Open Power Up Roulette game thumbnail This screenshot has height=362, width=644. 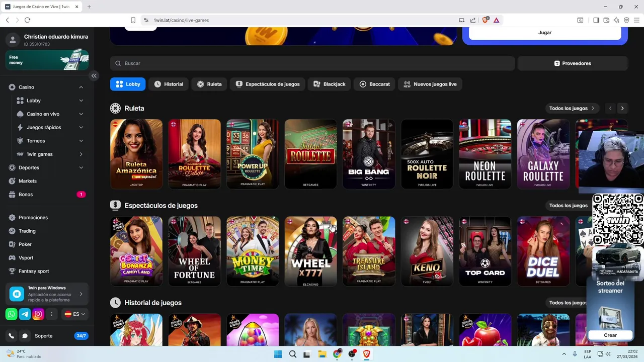tap(253, 154)
